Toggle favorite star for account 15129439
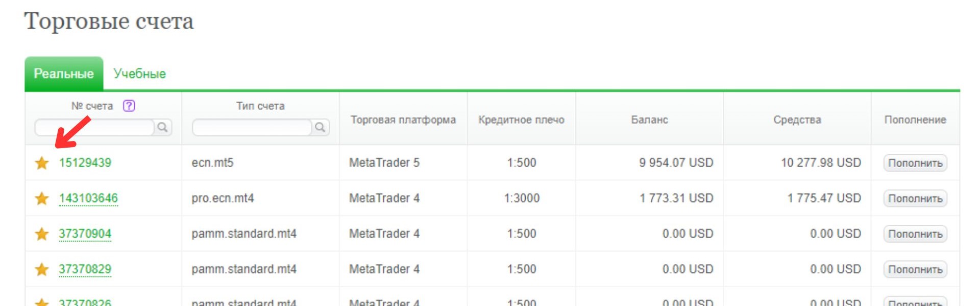Screen dimensions: 980x306 pyautogui.click(x=42, y=163)
